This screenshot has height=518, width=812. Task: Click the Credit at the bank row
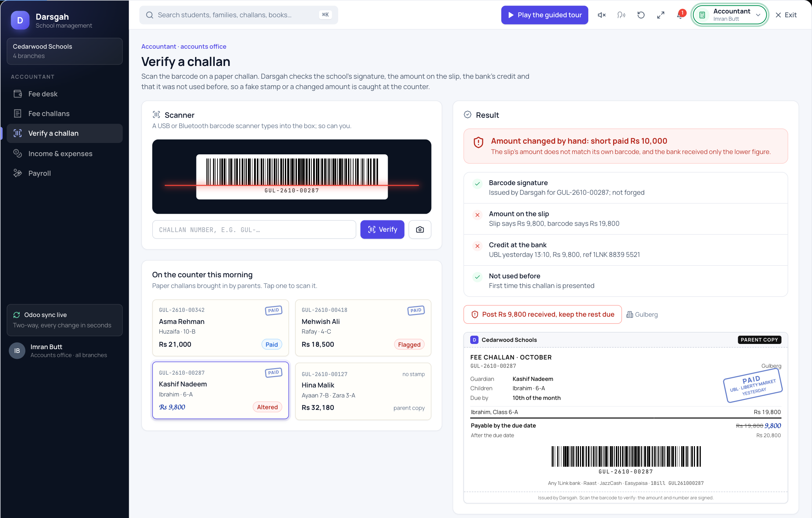[x=626, y=250]
